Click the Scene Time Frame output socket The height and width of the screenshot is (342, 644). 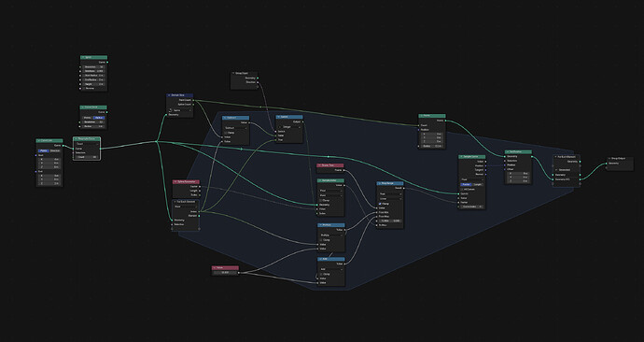click(344, 170)
